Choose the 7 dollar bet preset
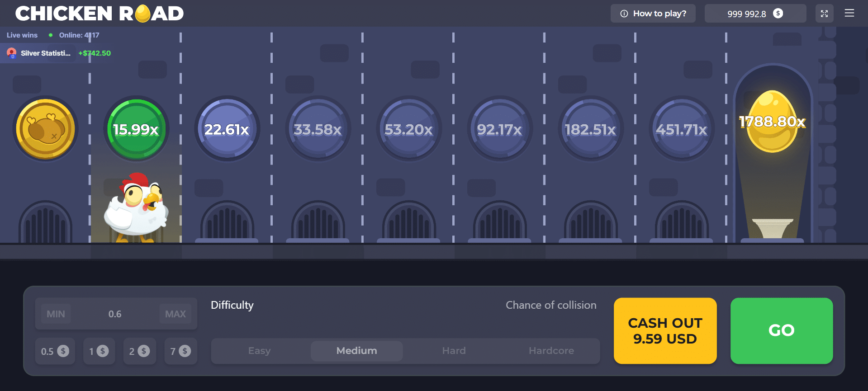Screen dimensions: 868x391 tap(180, 351)
